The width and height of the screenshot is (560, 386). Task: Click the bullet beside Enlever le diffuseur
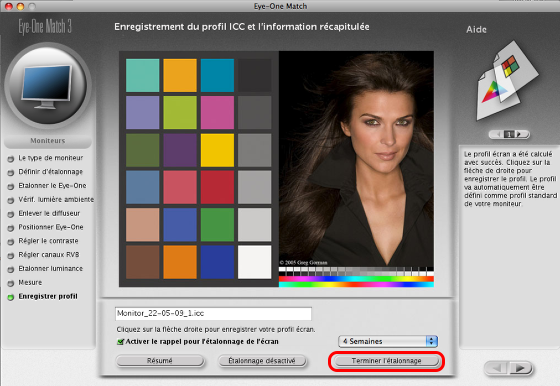pyautogui.click(x=11, y=214)
